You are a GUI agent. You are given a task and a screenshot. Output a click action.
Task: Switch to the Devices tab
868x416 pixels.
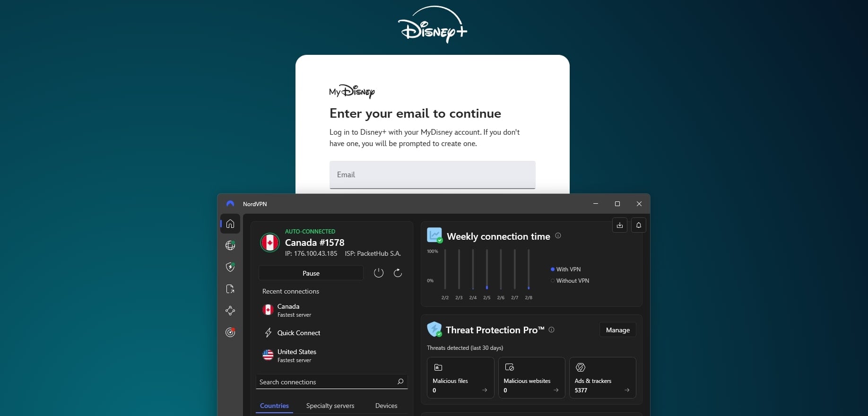click(x=386, y=406)
